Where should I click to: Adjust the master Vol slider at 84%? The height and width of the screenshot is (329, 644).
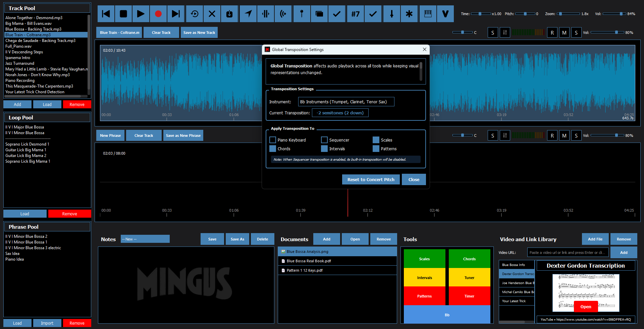621,14
